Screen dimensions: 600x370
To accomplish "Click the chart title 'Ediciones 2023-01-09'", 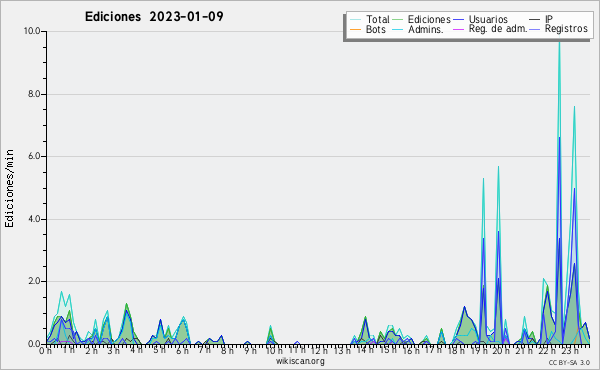I will pos(154,16).
